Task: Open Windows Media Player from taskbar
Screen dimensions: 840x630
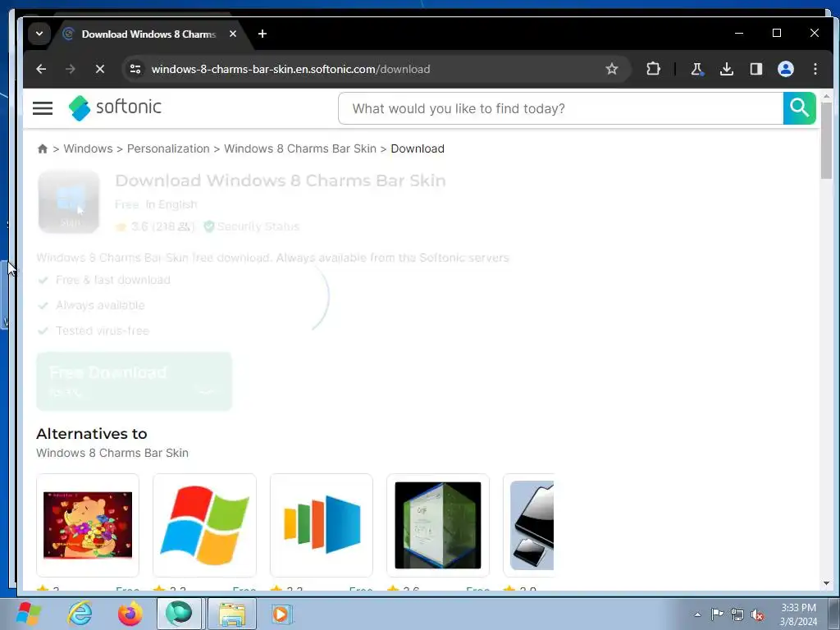Action: pyautogui.click(x=282, y=614)
